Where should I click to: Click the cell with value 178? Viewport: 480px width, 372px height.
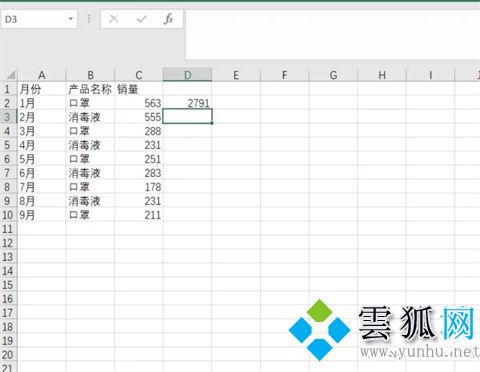[139, 187]
